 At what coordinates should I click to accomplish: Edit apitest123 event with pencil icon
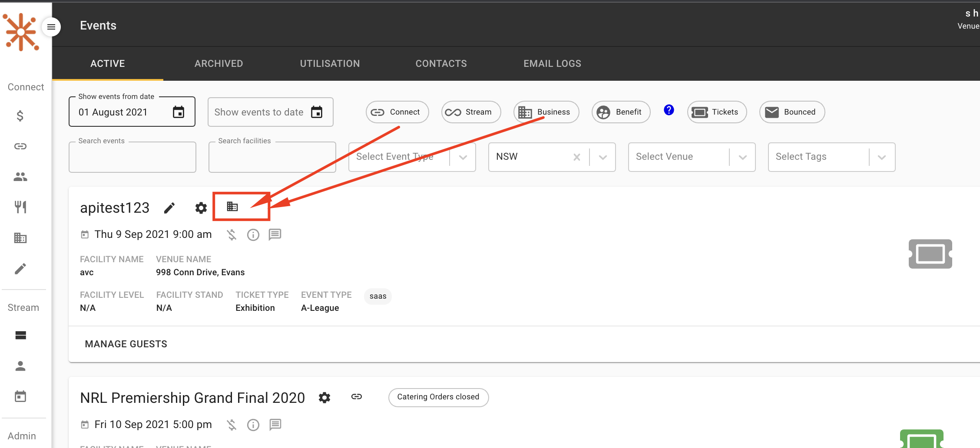[169, 208]
